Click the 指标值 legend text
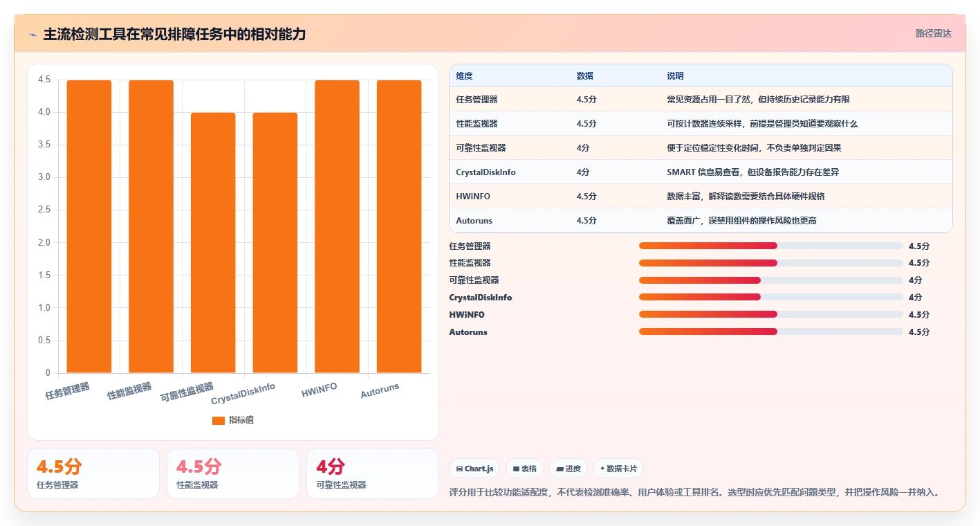Image resolution: width=980 pixels, height=526 pixels. 241,420
